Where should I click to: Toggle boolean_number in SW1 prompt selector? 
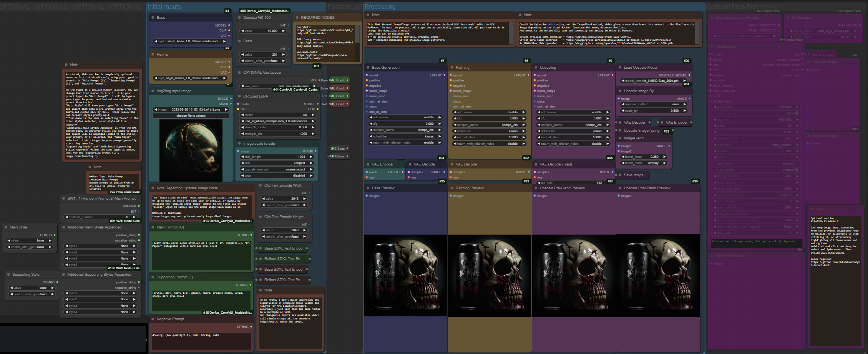coord(101,217)
